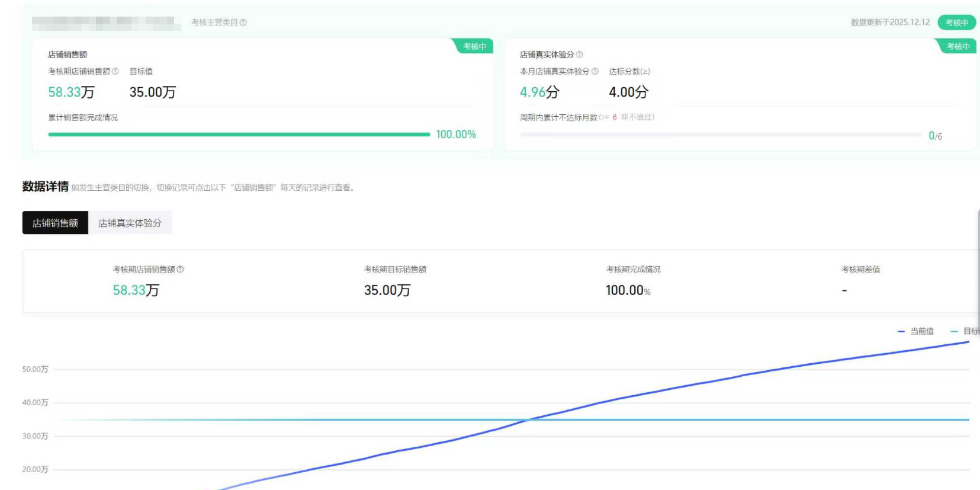The image size is (980, 490).
Task: Click the 周期内累计不达标月数 progress bar
Action: click(x=720, y=134)
